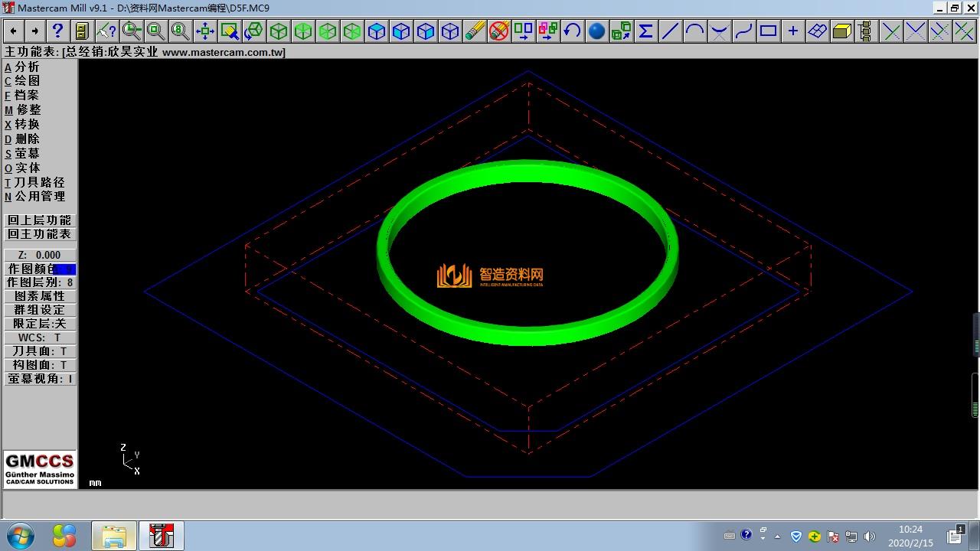
Task: Click the Z depth 0.000 field
Action: [40, 255]
